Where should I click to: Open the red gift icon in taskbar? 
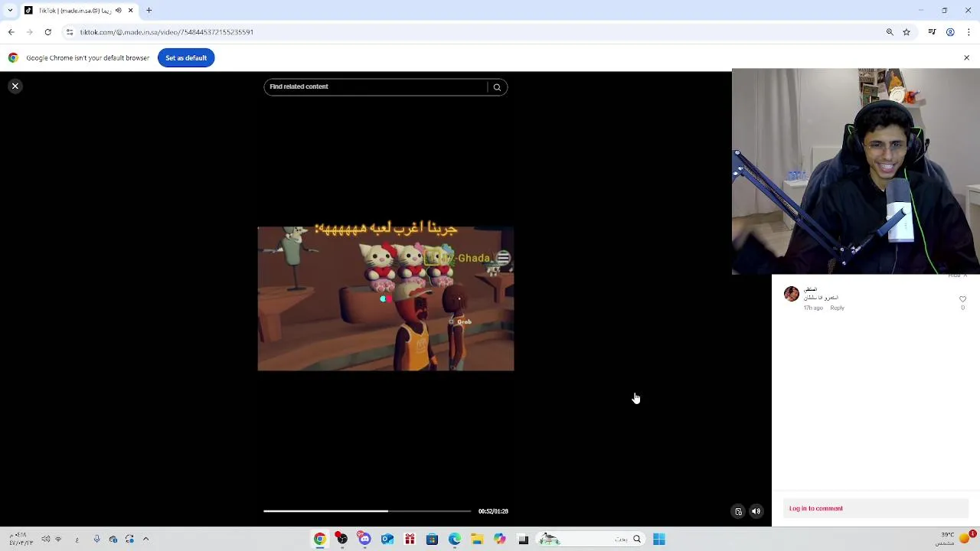click(x=410, y=540)
